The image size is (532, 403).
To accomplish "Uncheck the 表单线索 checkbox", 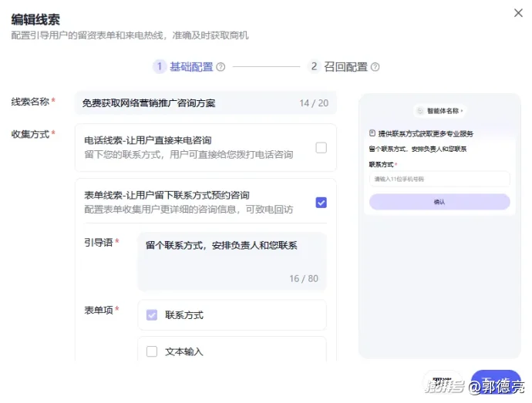I will coord(321,203).
